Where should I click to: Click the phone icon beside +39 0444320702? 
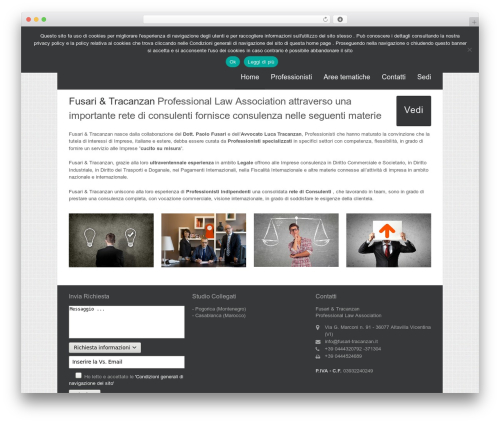(317, 349)
